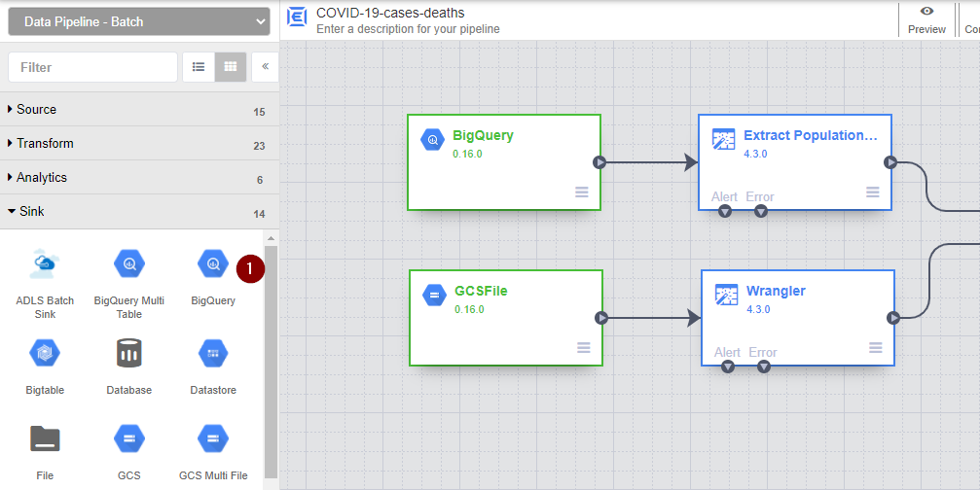Switch plugin palette to grid view
Screen dimensions: 980x490
coord(231,67)
